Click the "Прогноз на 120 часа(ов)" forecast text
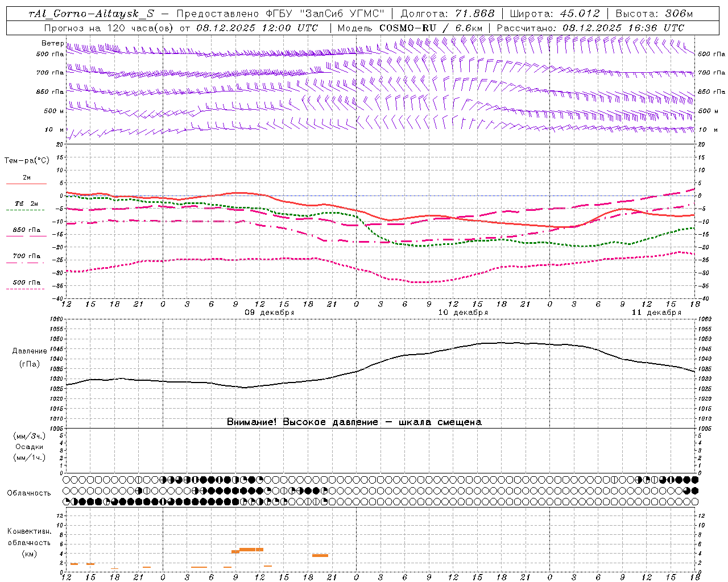This screenshot has width=728, height=582. [109, 28]
